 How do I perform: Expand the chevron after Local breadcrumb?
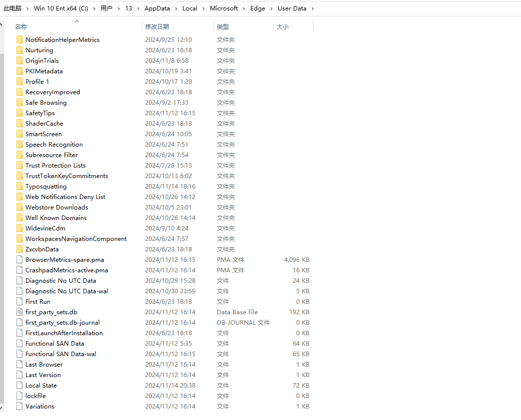point(204,8)
